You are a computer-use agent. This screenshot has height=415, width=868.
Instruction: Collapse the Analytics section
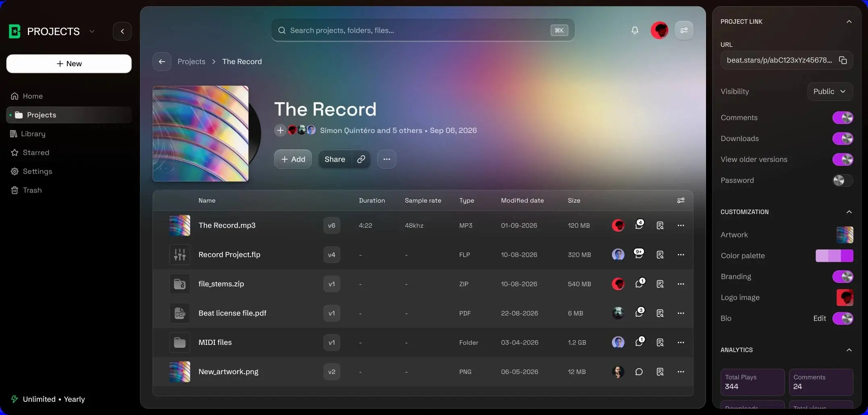click(849, 350)
